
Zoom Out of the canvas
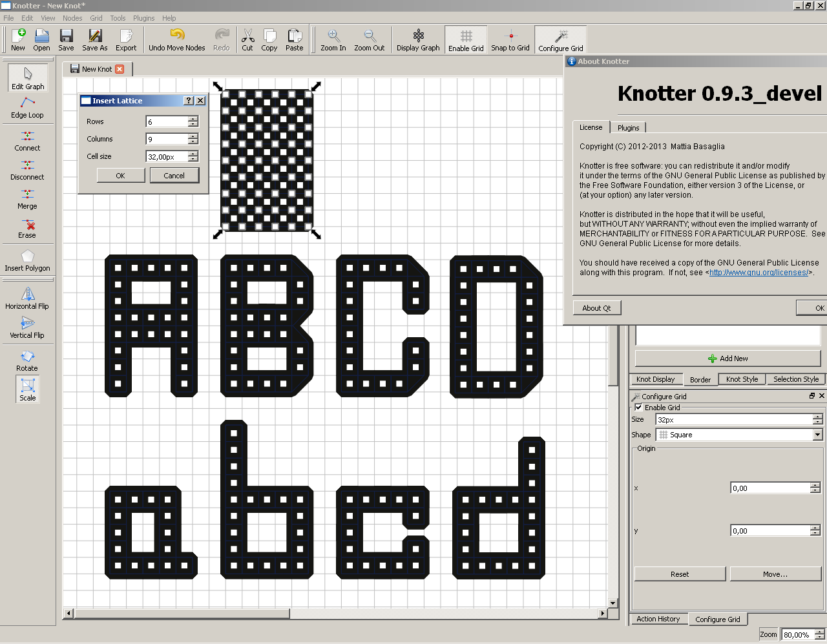pos(369,39)
